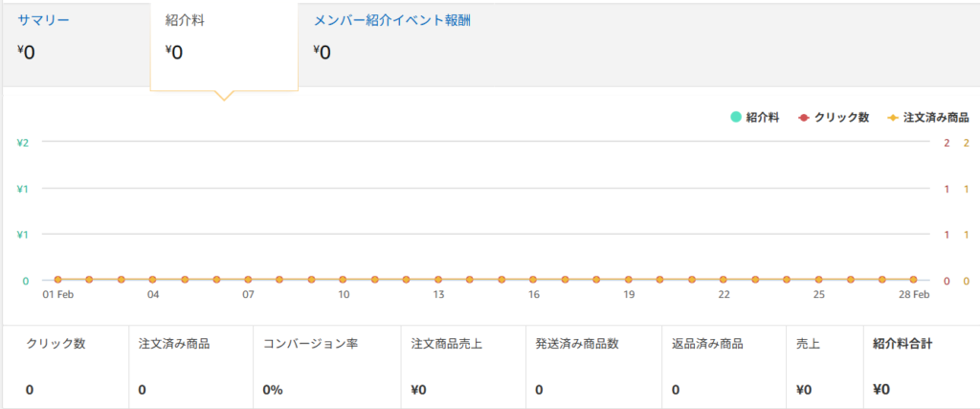Switch to メンバー紹介イベント報酬 tab

pyautogui.click(x=391, y=20)
